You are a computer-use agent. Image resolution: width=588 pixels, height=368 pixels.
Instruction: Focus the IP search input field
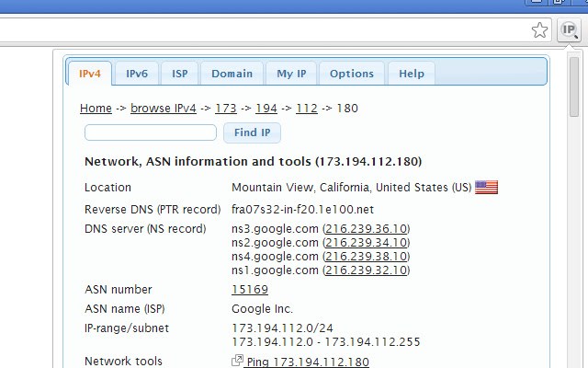(x=151, y=132)
